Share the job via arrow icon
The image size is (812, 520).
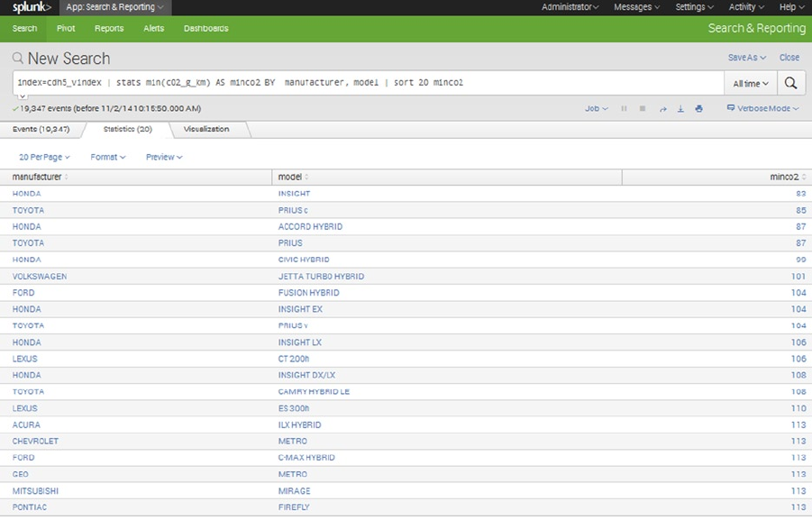pyautogui.click(x=663, y=109)
